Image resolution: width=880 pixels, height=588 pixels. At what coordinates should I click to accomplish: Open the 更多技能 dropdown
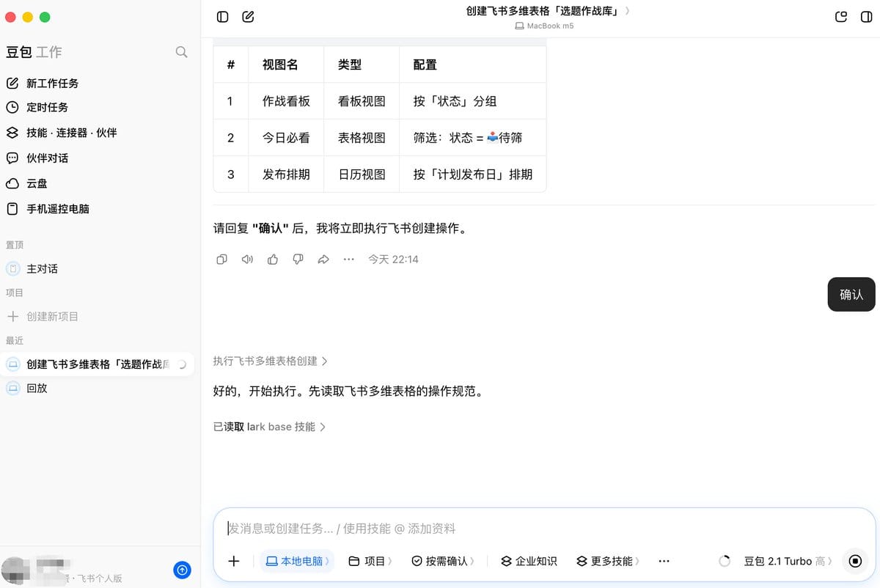[608, 561]
